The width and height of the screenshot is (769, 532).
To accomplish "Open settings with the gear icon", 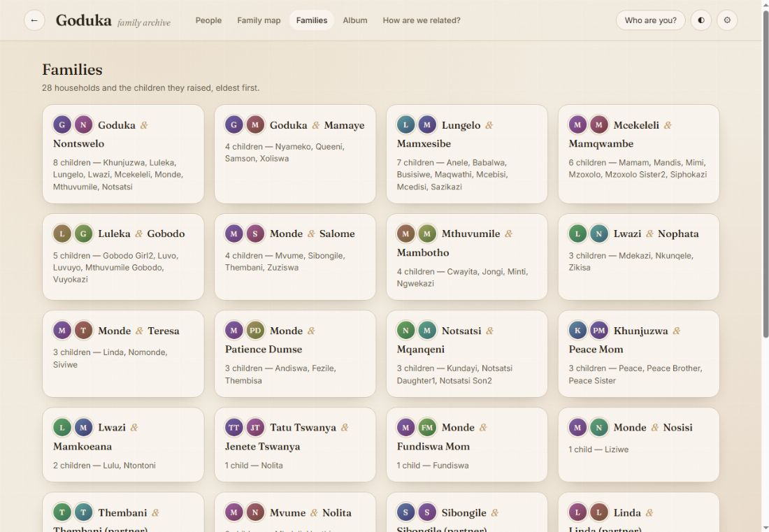I will pyautogui.click(x=727, y=20).
